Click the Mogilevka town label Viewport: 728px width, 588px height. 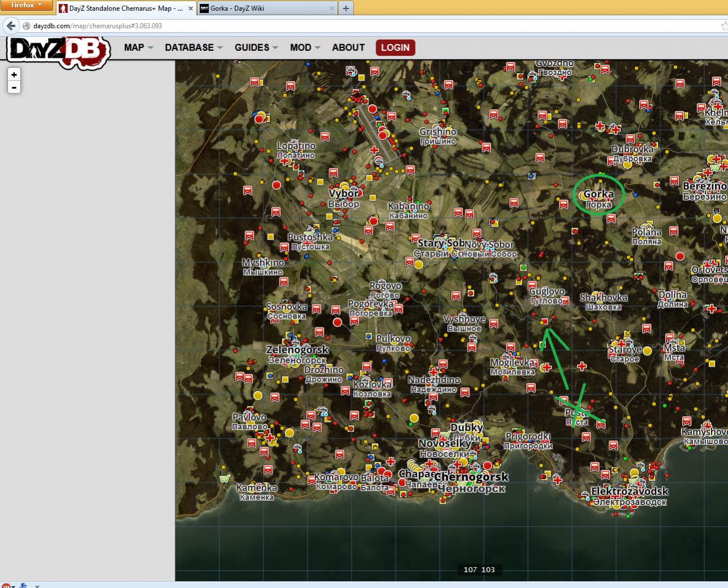tap(512, 367)
